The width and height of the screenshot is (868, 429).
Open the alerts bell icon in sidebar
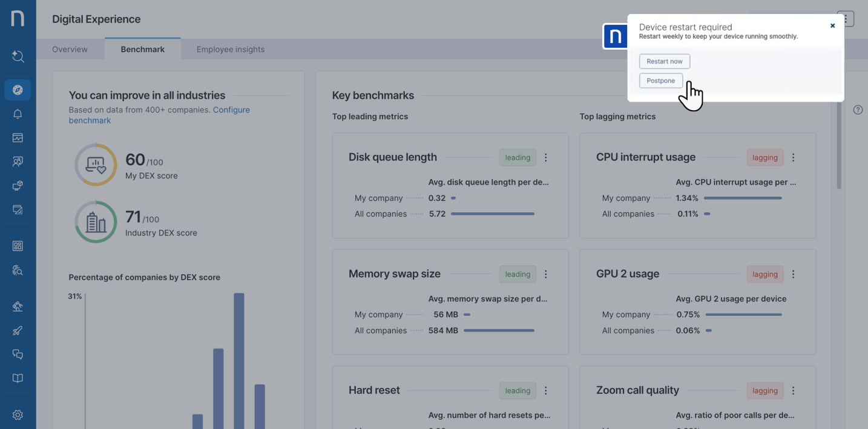(18, 114)
